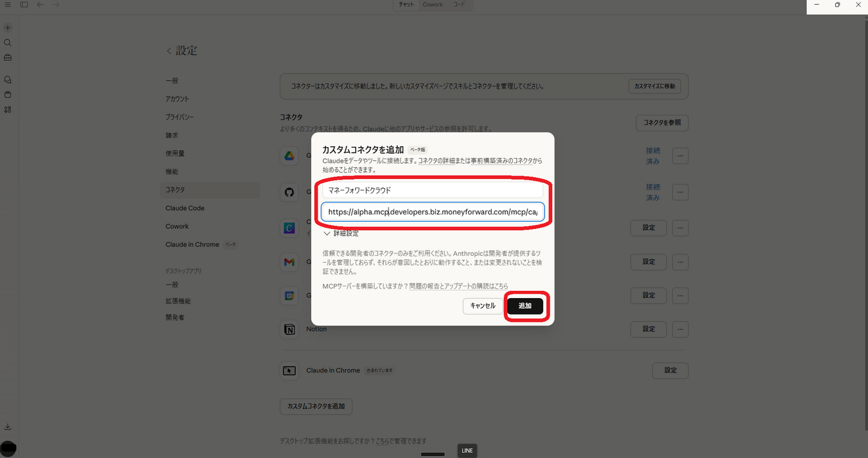Click 設定 button for Canva row

(649, 228)
